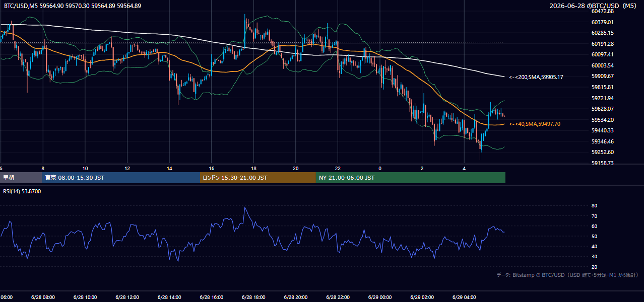
Task: Click the 60003.54 price axis label
Action: click(x=602, y=65)
